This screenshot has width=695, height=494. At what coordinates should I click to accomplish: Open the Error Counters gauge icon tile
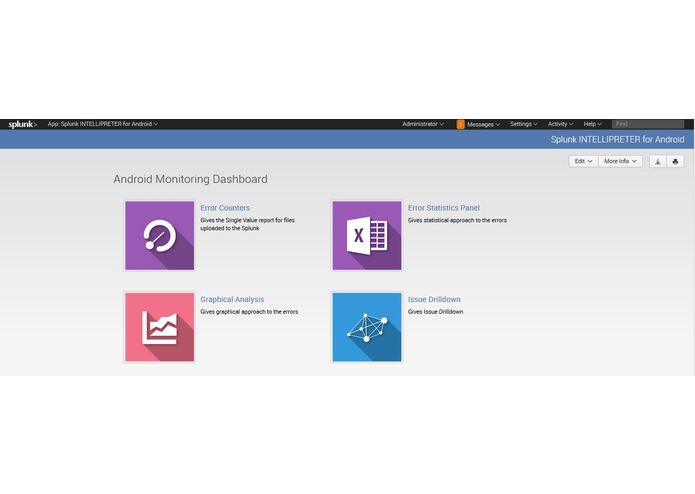tap(160, 236)
